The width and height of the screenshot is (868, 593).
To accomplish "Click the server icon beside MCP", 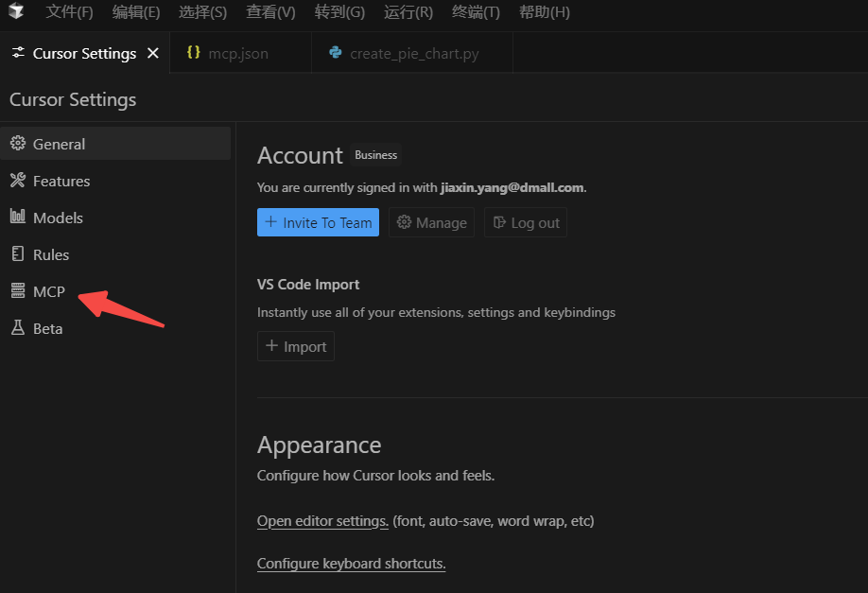I will click(18, 290).
